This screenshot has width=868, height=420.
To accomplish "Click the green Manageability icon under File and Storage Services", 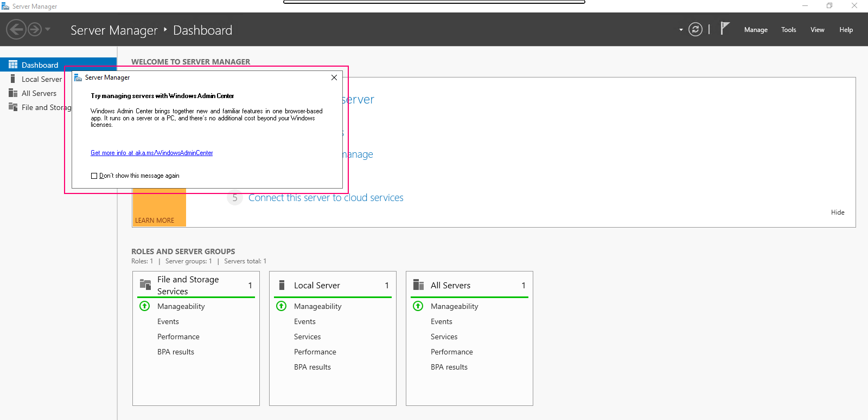I will [145, 306].
